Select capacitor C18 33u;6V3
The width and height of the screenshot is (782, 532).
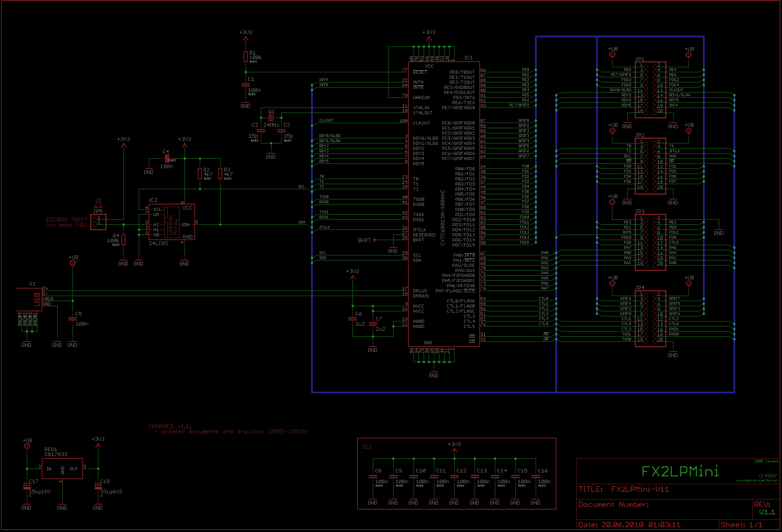click(x=98, y=486)
